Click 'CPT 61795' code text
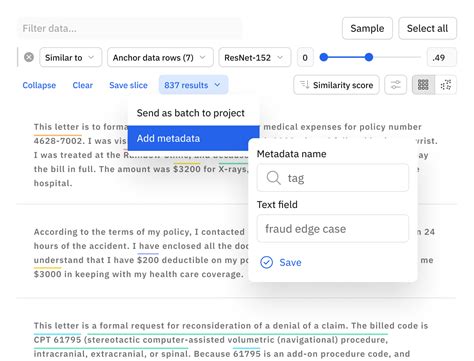The height and width of the screenshot is (361, 474). [57, 340]
